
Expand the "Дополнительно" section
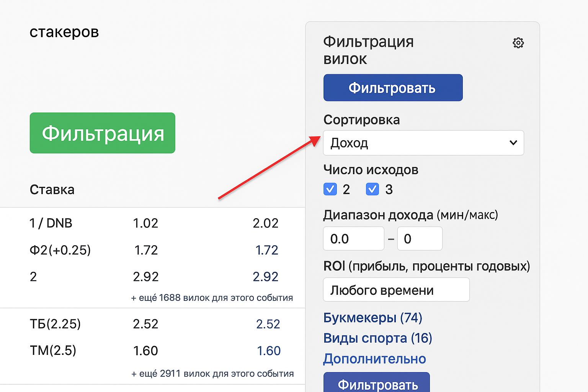tap(374, 359)
